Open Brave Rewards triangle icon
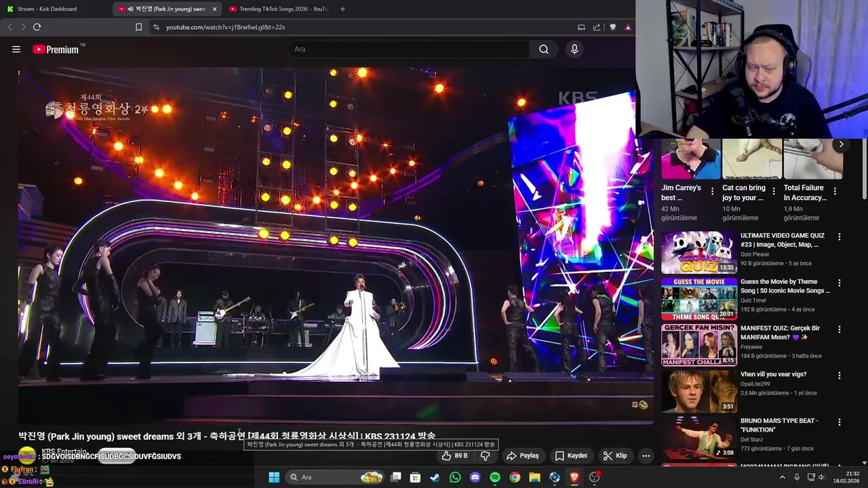Screen dimensions: 868x488 pos(628,27)
